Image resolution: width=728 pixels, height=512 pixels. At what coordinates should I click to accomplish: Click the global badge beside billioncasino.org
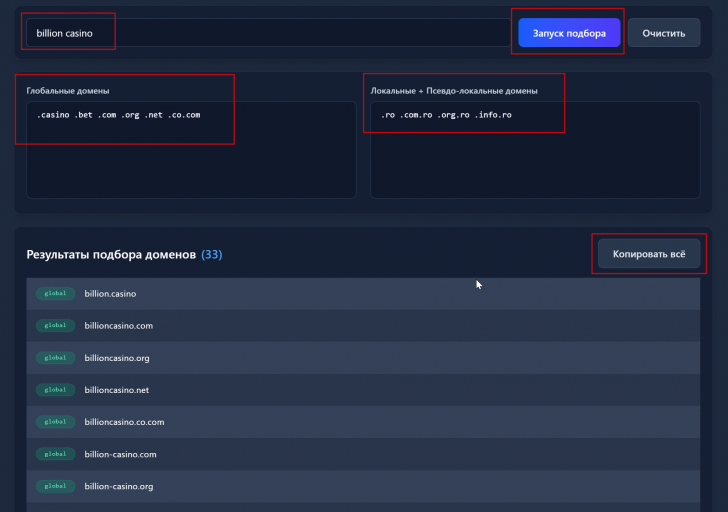coord(55,358)
